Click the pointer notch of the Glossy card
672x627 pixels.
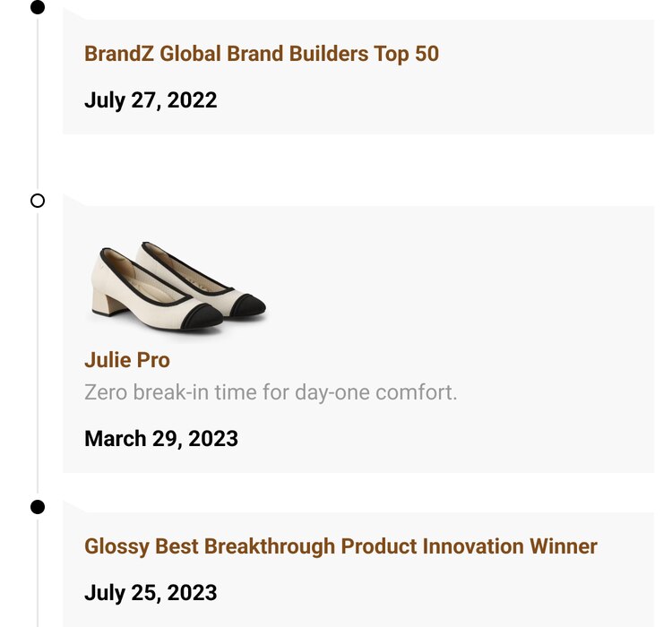pos(75,507)
